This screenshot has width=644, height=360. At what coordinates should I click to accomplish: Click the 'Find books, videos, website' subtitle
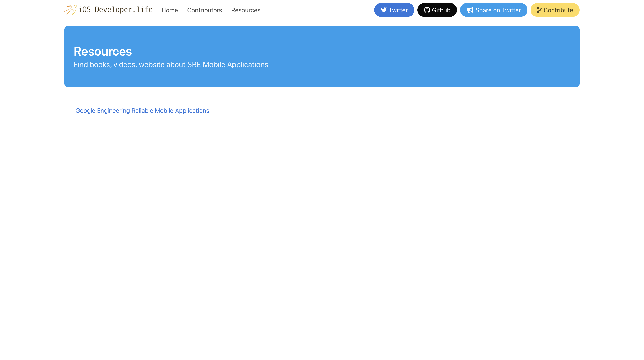(x=119, y=65)
